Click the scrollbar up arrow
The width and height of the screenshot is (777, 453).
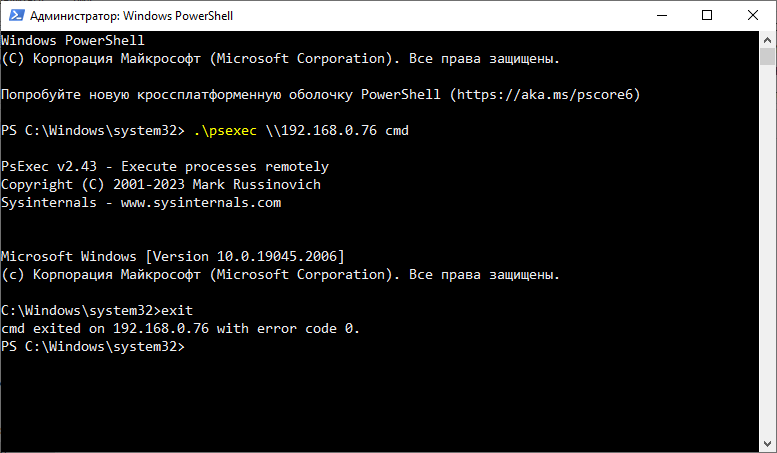tap(767, 40)
